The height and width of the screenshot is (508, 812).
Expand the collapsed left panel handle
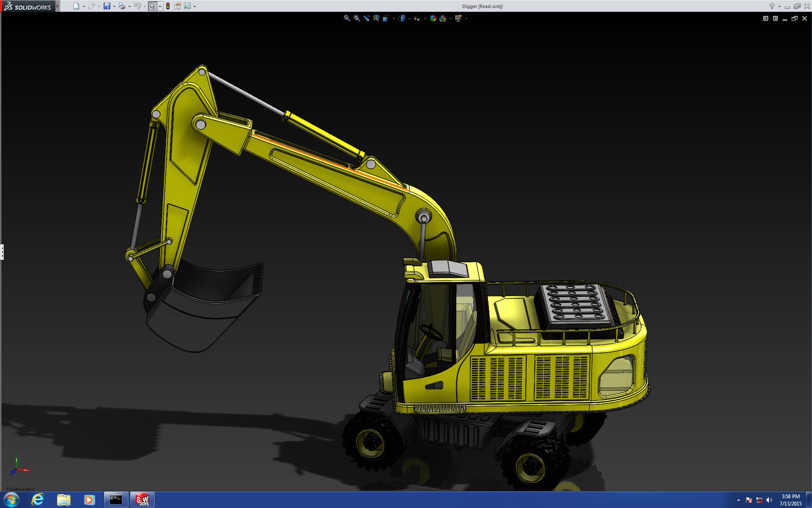click(2, 252)
